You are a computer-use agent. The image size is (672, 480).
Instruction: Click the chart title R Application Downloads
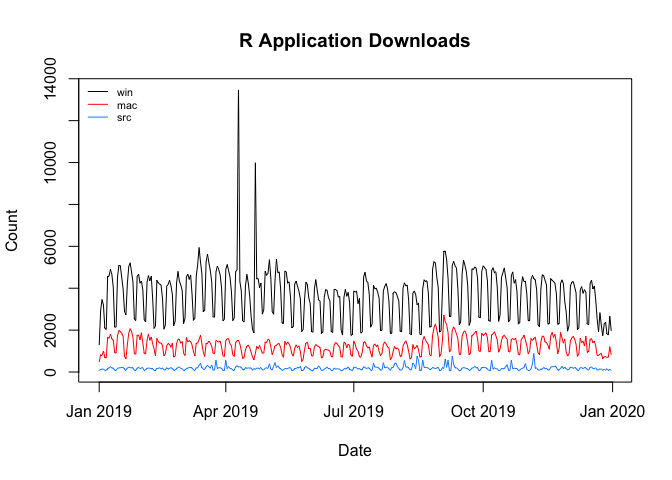click(x=354, y=41)
